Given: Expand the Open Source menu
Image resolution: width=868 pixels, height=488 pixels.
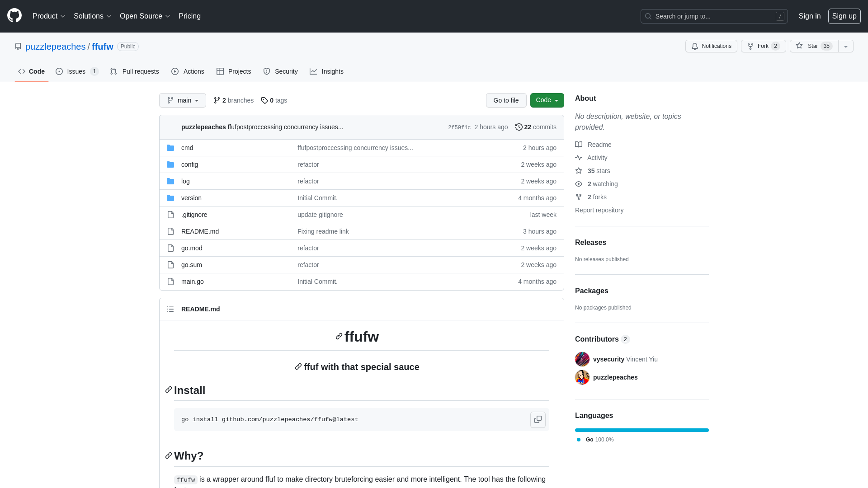Looking at the screenshot, I should point(145,16).
